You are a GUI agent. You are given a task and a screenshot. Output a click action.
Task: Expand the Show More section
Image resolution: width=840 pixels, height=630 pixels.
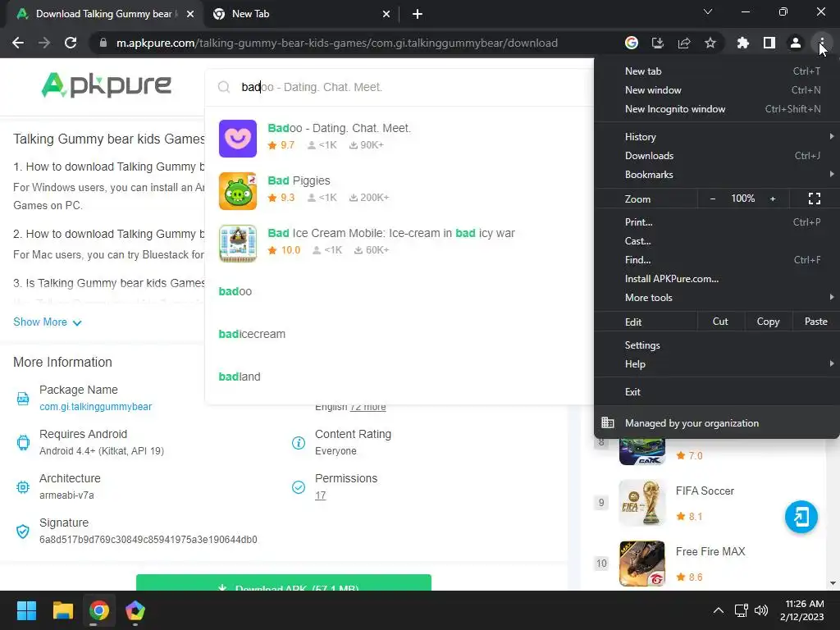[47, 322]
